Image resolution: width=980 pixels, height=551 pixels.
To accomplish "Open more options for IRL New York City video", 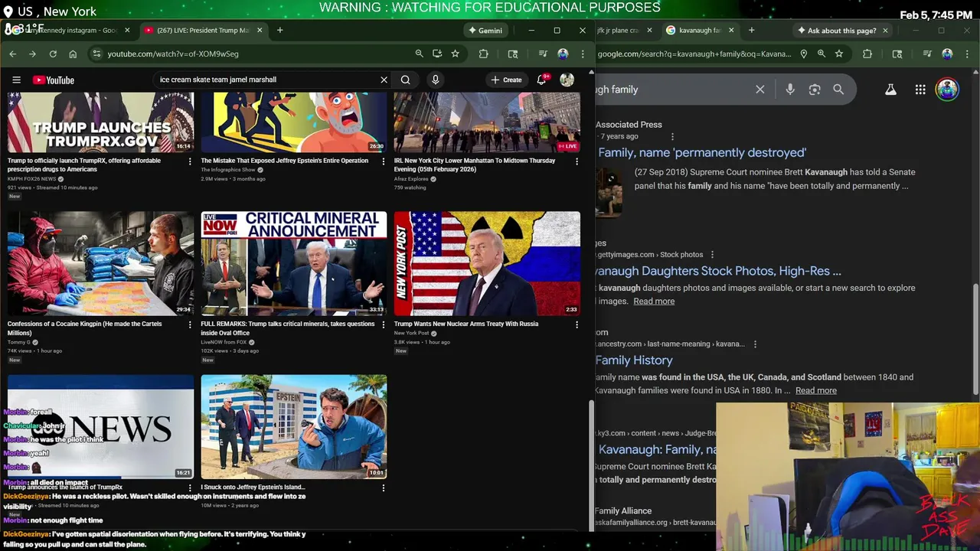I will 577,161.
